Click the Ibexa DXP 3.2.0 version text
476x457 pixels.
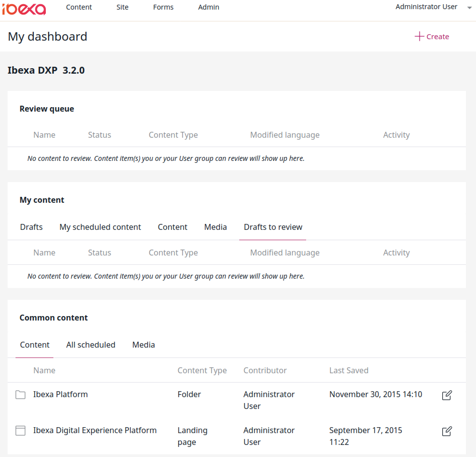coord(46,70)
